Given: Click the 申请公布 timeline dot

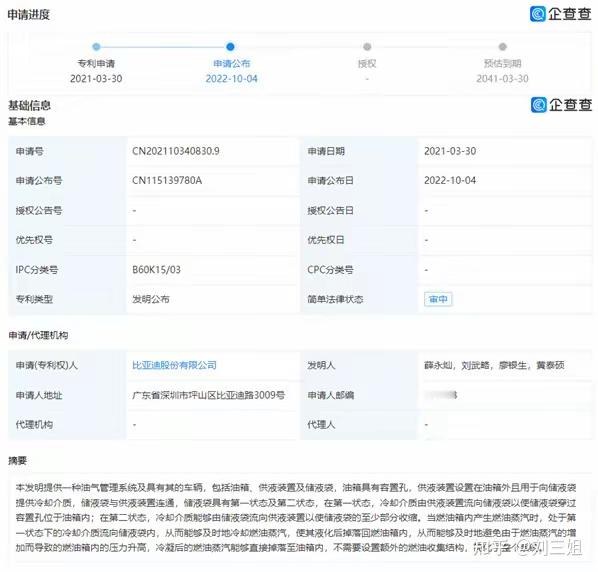Looking at the screenshot, I should 230,47.
